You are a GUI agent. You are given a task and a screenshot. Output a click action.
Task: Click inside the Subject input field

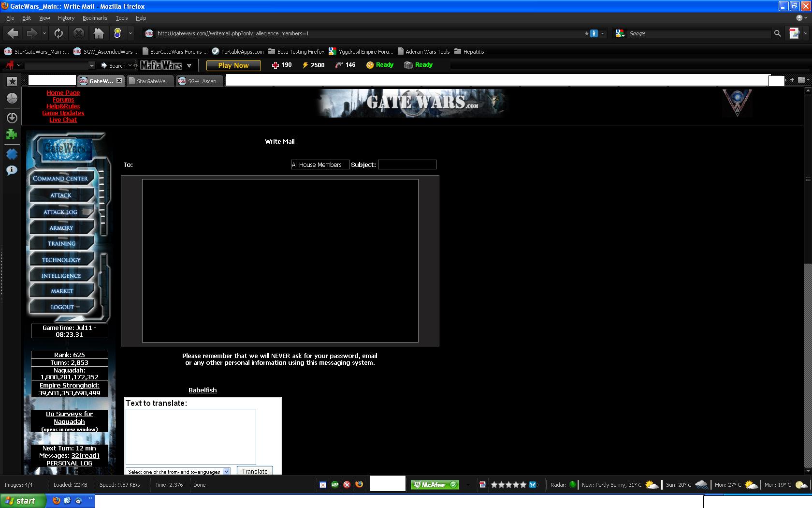point(407,165)
